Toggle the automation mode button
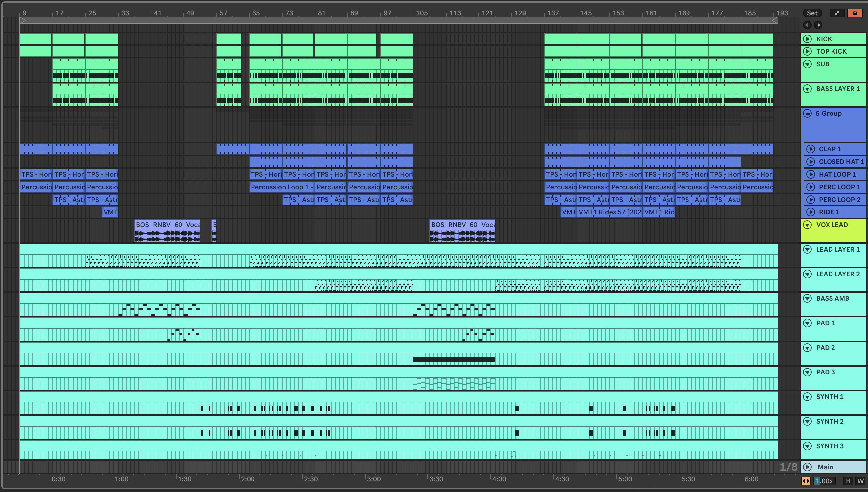Viewport: 868px width, 492px height. (837, 13)
